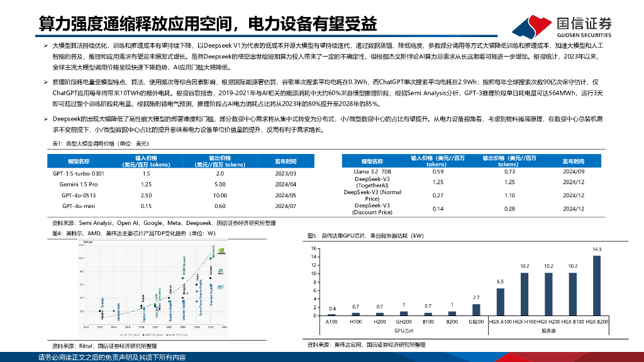This screenshot has width=644, height=362.
Task: Click the 10.00 output price cell
Action: coord(219,195)
